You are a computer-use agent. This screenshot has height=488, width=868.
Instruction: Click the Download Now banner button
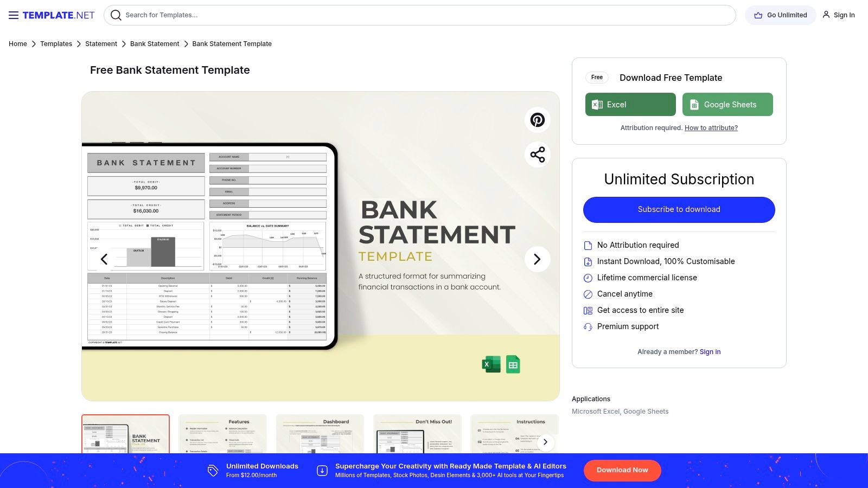pyautogui.click(x=622, y=470)
